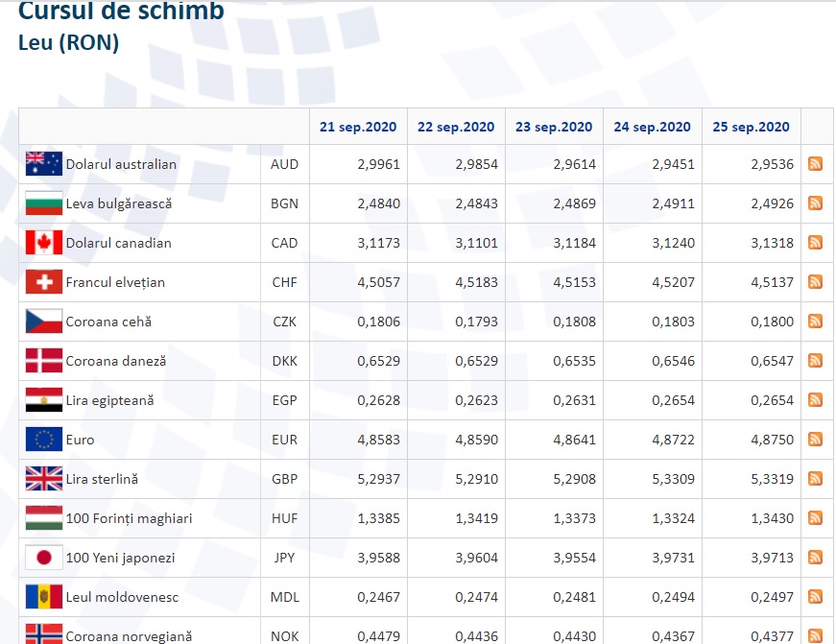This screenshot has width=836, height=644.
Task: Click the CHF rate 4,5207
Action: coord(674,282)
